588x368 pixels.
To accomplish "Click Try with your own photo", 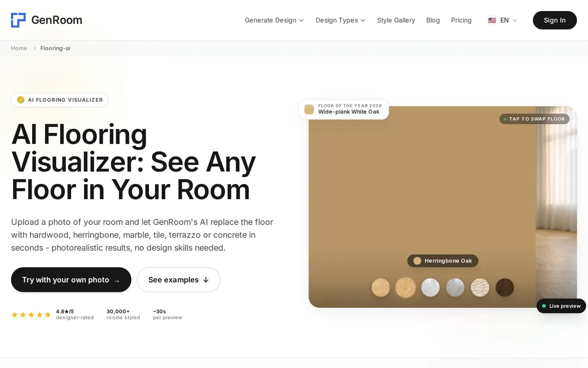I will [x=71, y=280].
